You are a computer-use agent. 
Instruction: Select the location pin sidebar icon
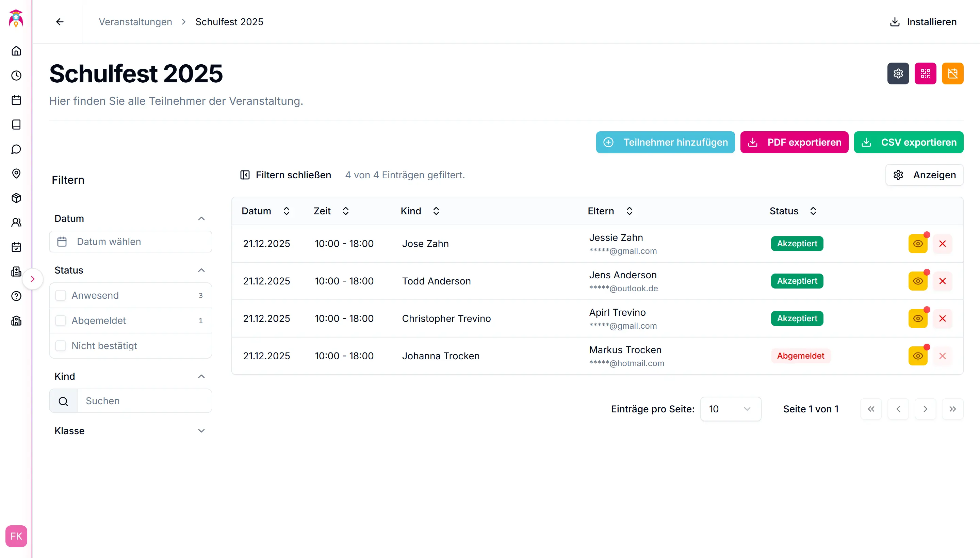pyautogui.click(x=16, y=174)
